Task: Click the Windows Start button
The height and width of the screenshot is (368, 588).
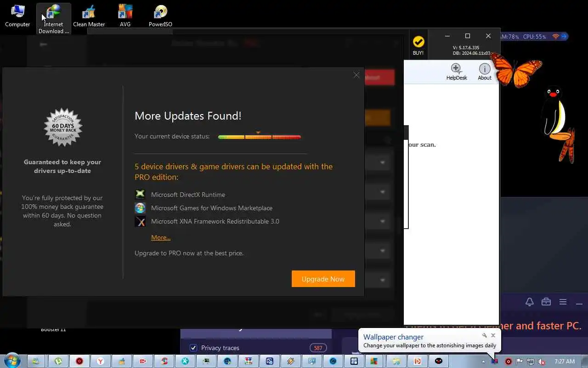Action: tap(12, 361)
